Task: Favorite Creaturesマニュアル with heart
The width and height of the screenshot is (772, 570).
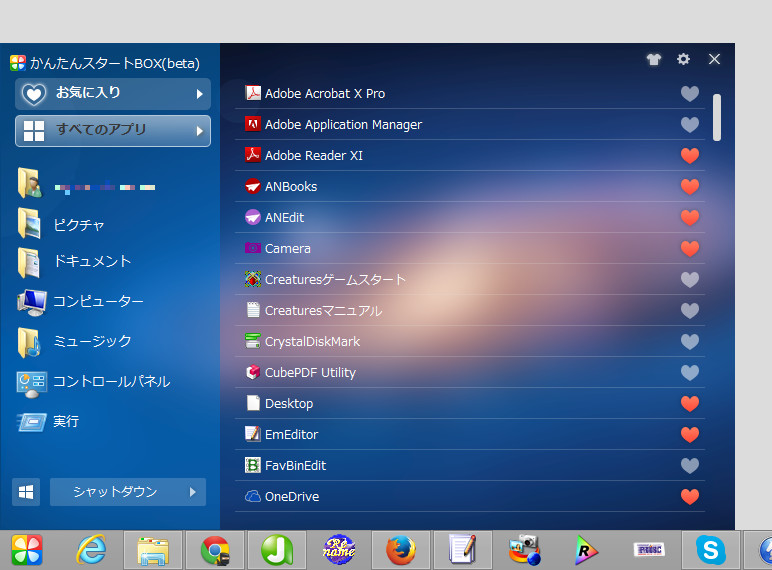Action: click(x=690, y=311)
